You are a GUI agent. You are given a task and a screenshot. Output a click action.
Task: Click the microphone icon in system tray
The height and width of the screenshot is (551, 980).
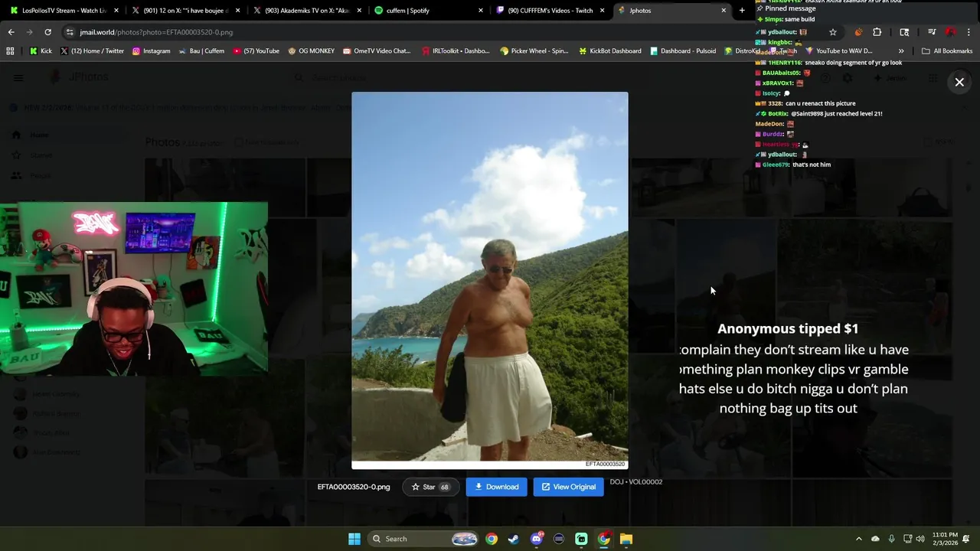pyautogui.click(x=891, y=539)
